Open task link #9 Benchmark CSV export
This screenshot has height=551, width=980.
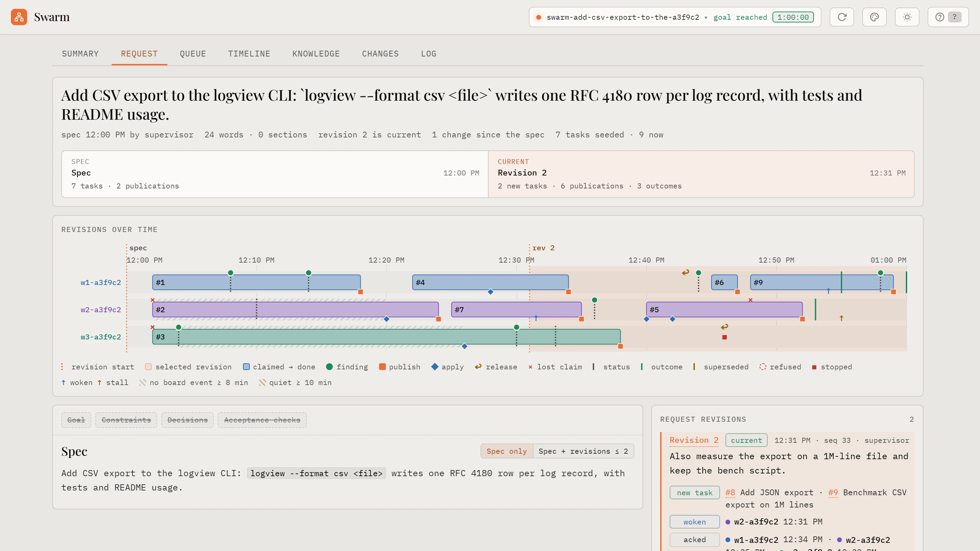pyautogui.click(x=833, y=492)
